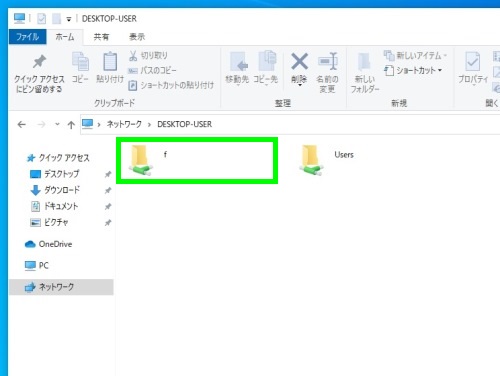Click the title bar computer system icon

click(19, 18)
